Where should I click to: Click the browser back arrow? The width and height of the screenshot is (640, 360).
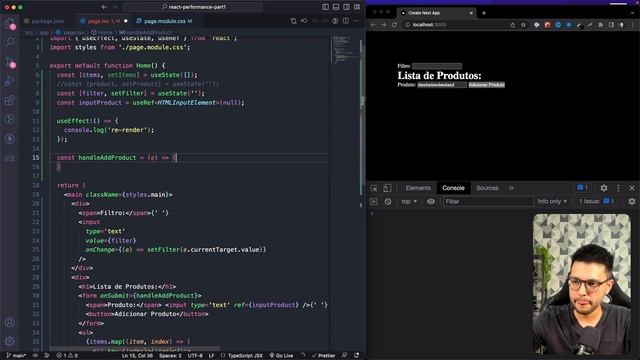(x=373, y=25)
